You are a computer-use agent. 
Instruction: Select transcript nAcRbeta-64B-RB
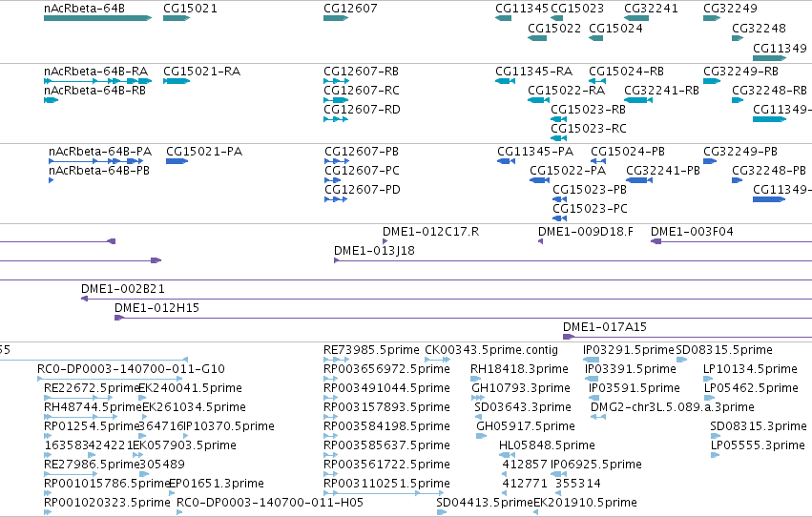click(x=94, y=91)
